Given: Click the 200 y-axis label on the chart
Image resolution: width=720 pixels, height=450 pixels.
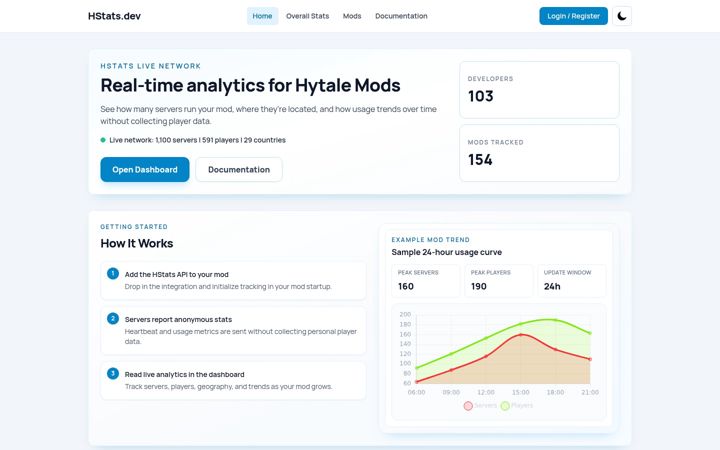Looking at the screenshot, I should 405,315.
